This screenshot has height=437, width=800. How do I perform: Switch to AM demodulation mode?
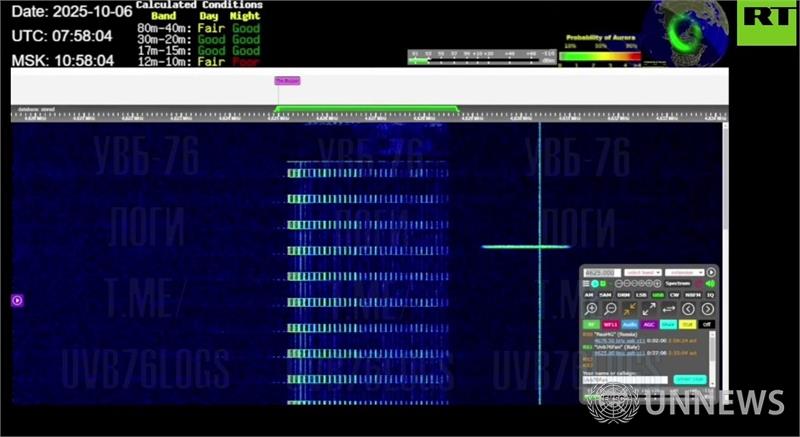click(589, 295)
